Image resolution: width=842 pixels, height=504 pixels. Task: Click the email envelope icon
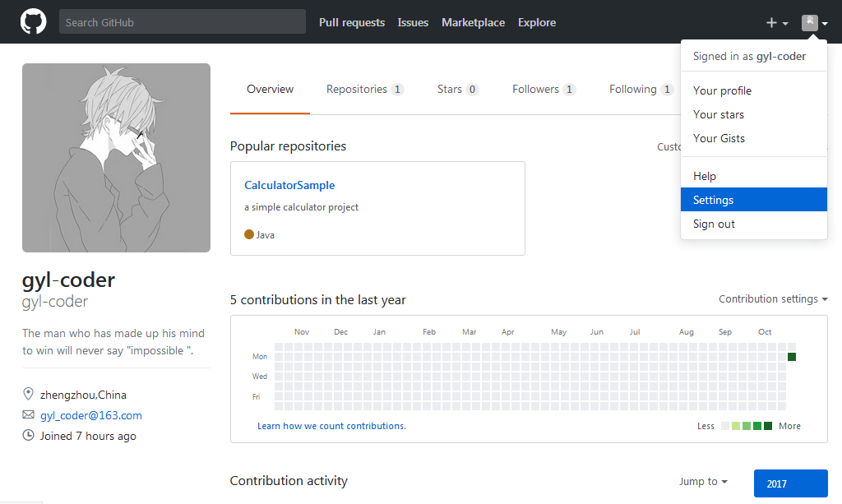[x=29, y=415]
